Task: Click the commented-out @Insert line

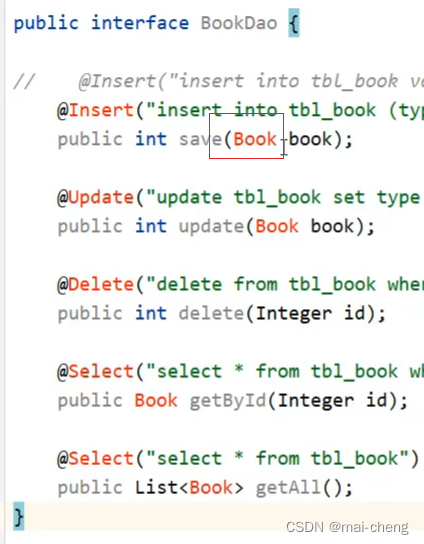Action: (219, 82)
